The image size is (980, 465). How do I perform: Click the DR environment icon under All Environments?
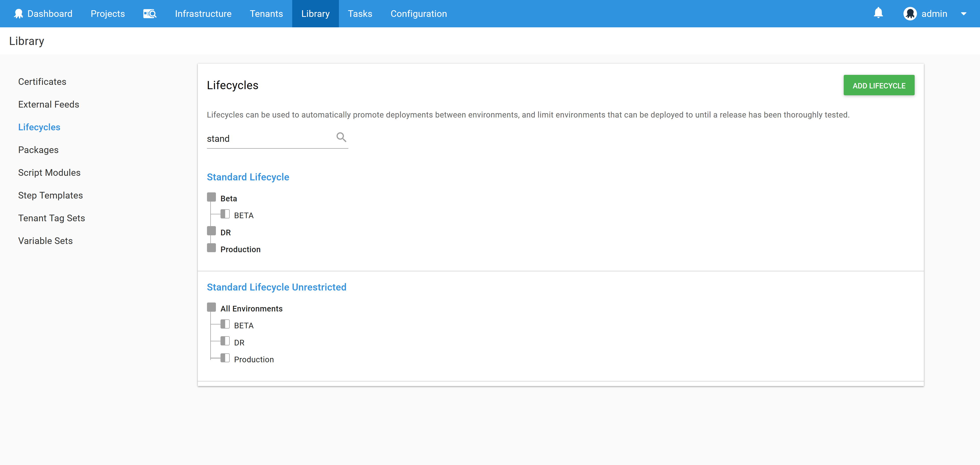(x=225, y=341)
